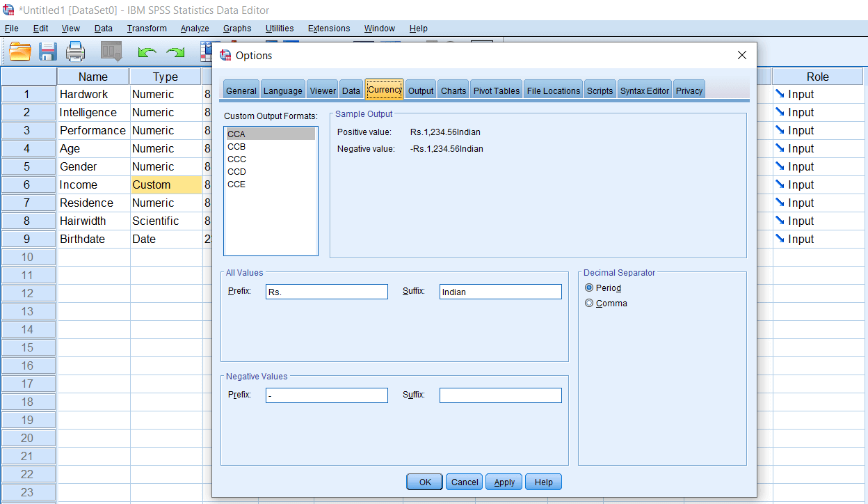Viewport: 868px width, 504px height.
Task: Click the Help button in Options dialog
Action: (544, 482)
